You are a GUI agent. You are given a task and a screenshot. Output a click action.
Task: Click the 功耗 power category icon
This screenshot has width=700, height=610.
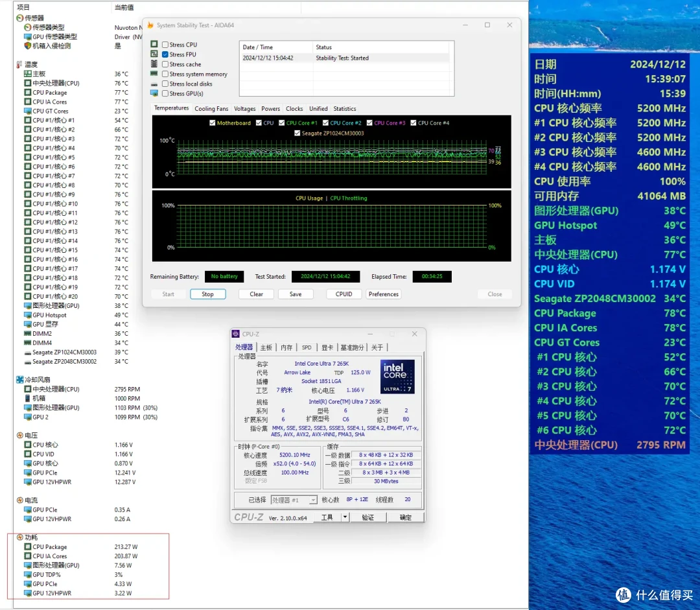(x=19, y=537)
